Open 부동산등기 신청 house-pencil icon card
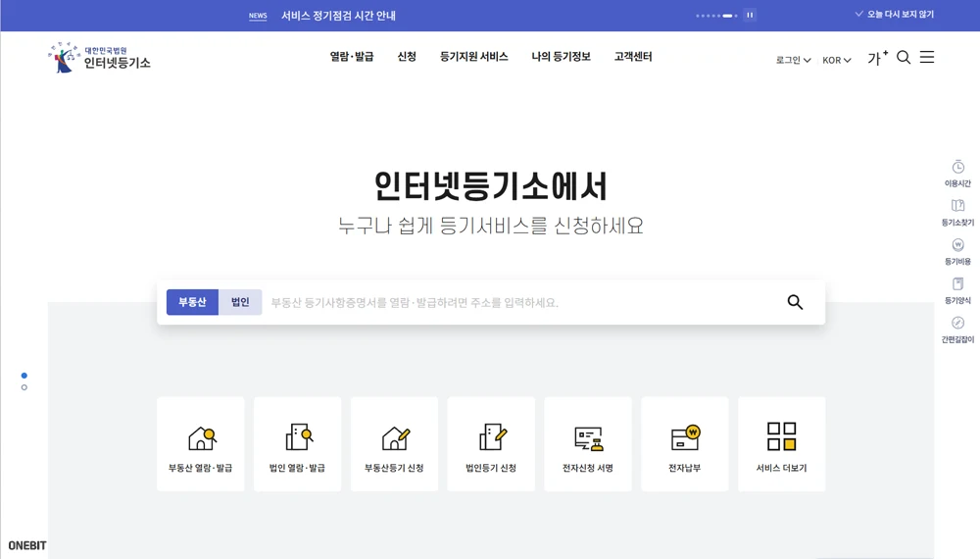Screen dimensions: 980x559 (x=394, y=444)
